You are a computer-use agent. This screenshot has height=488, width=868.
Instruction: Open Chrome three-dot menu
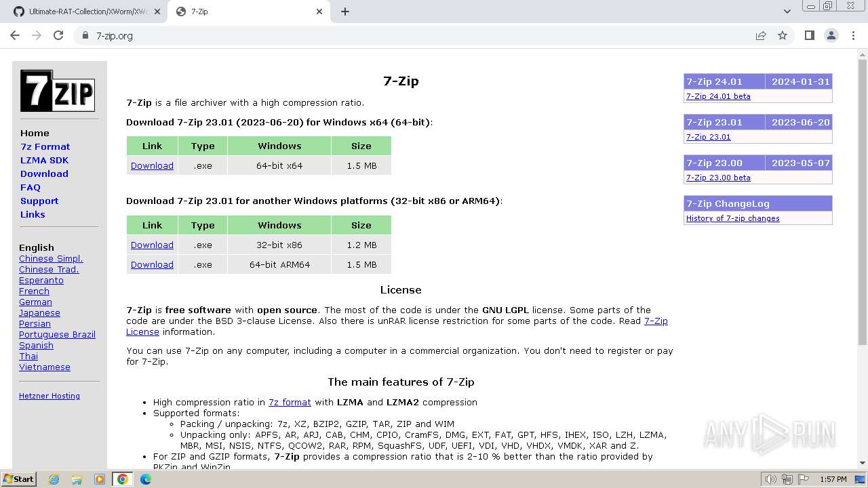853,35
